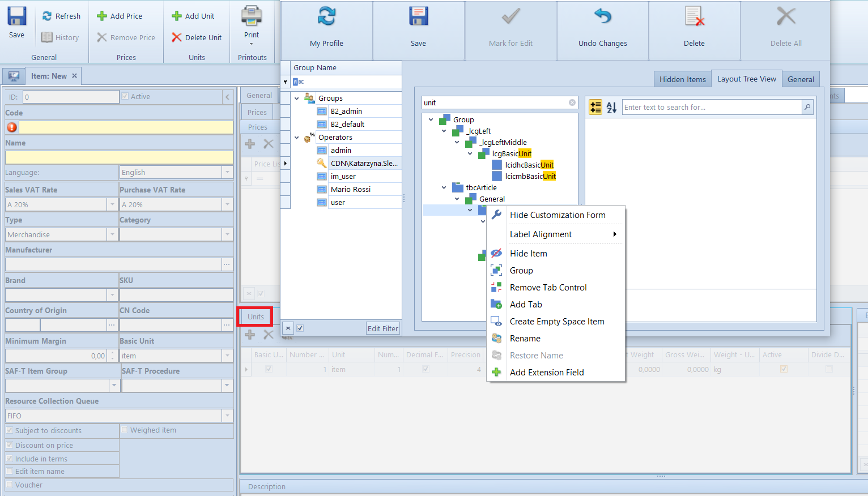The width and height of the screenshot is (868, 496).
Task: Choose Add Tab from context menu
Action: [556, 305]
